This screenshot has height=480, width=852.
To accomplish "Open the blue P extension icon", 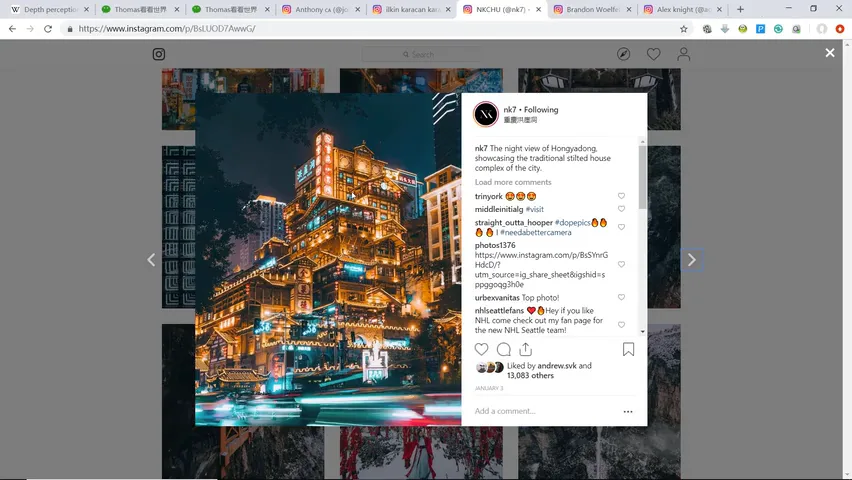I will 760,29.
